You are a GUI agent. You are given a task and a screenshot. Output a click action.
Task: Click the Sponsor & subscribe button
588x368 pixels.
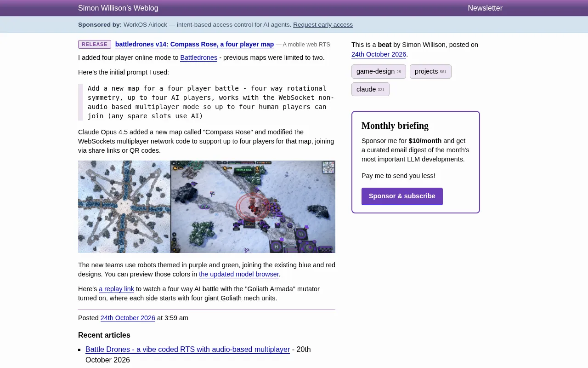pyautogui.click(x=402, y=196)
